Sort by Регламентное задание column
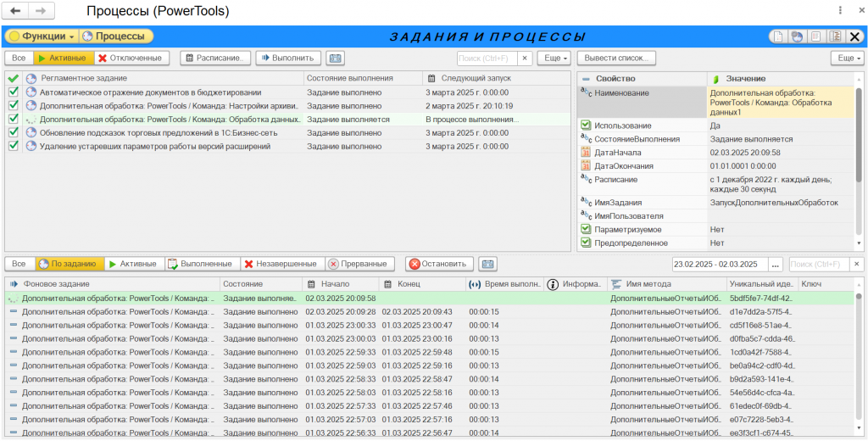The width and height of the screenshot is (868, 441). (x=164, y=79)
